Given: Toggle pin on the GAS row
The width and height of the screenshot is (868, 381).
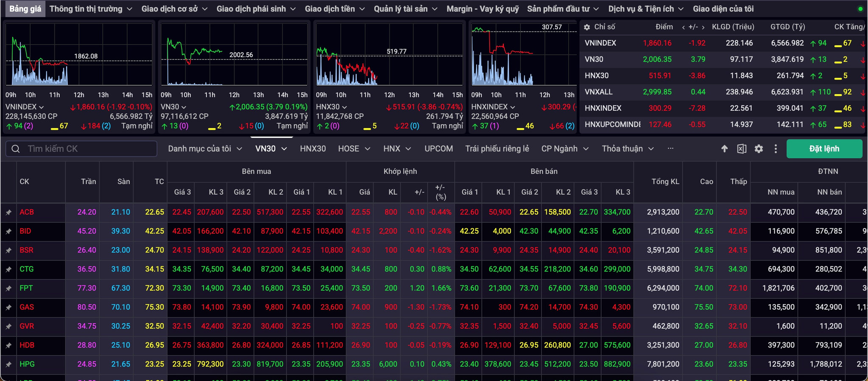Looking at the screenshot, I should point(8,307).
